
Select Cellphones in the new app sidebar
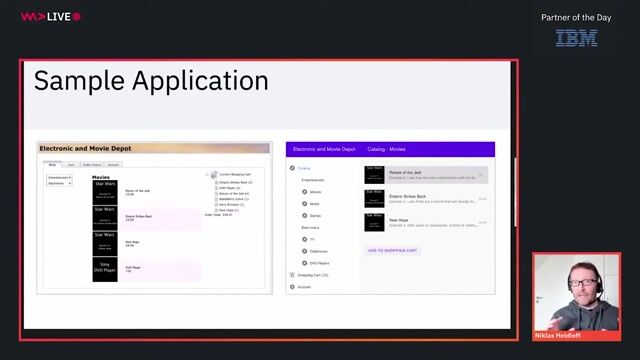[x=318, y=251]
